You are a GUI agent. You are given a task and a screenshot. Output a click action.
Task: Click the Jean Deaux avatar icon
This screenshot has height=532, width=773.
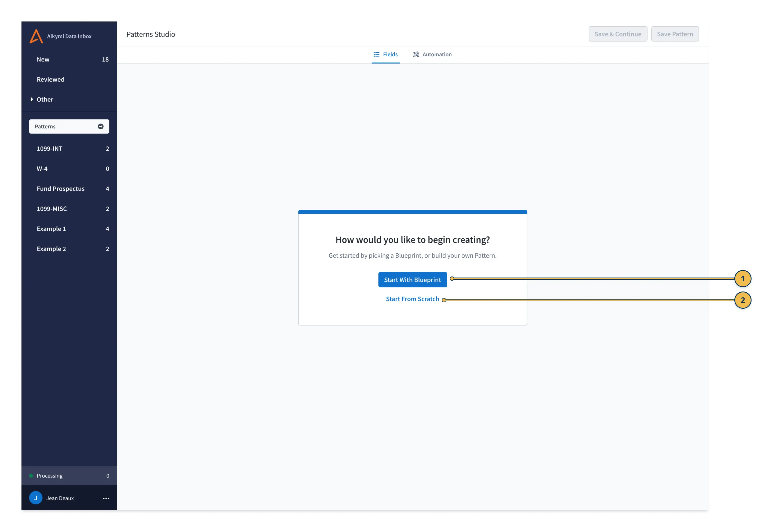tap(36, 498)
